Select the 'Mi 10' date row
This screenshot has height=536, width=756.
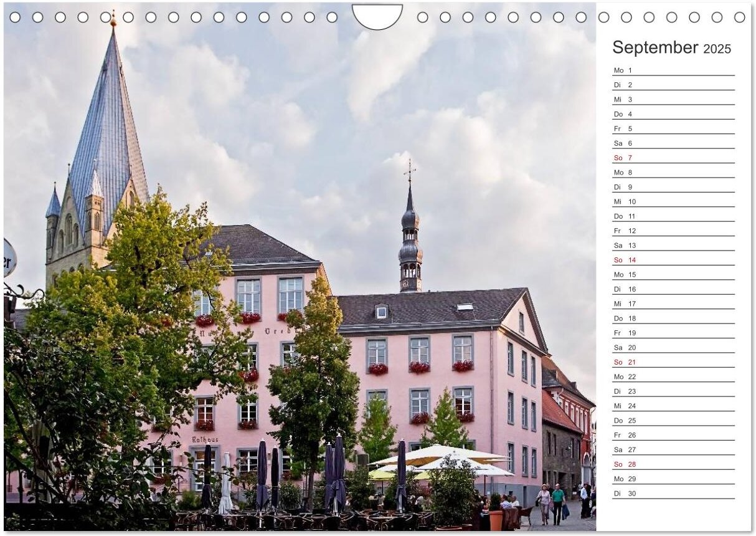point(673,201)
